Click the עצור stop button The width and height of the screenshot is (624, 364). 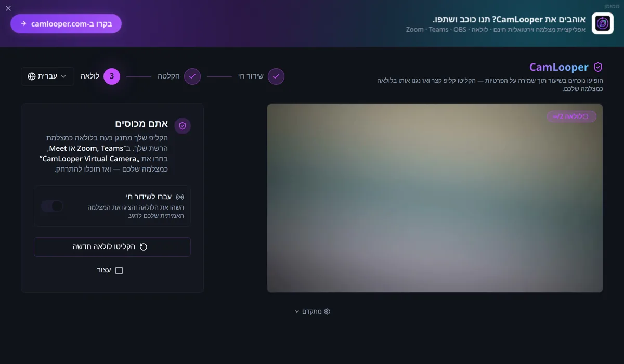click(x=110, y=270)
